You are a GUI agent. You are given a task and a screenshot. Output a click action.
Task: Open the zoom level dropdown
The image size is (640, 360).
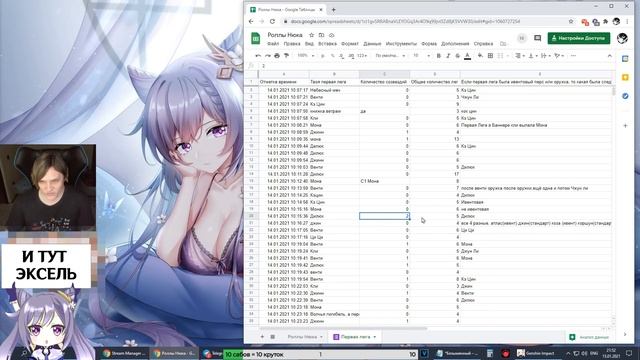tap(306, 56)
